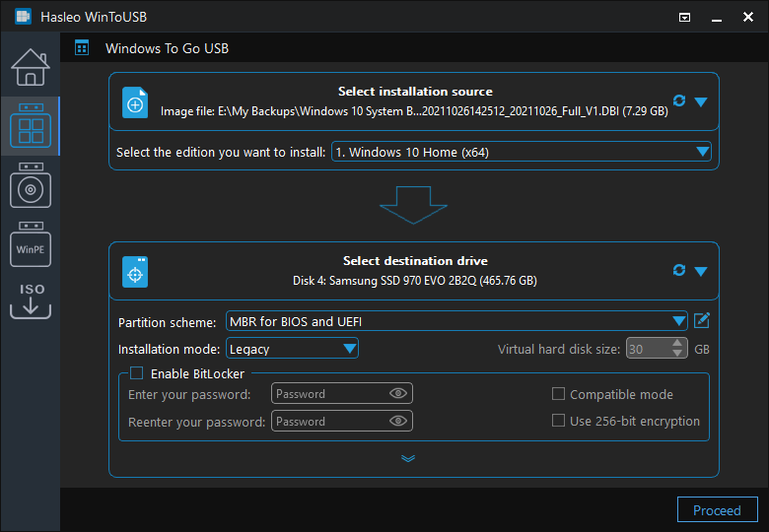Expand more options double chevron
Screen dimensions: 769x532
(x=408, y=458)
